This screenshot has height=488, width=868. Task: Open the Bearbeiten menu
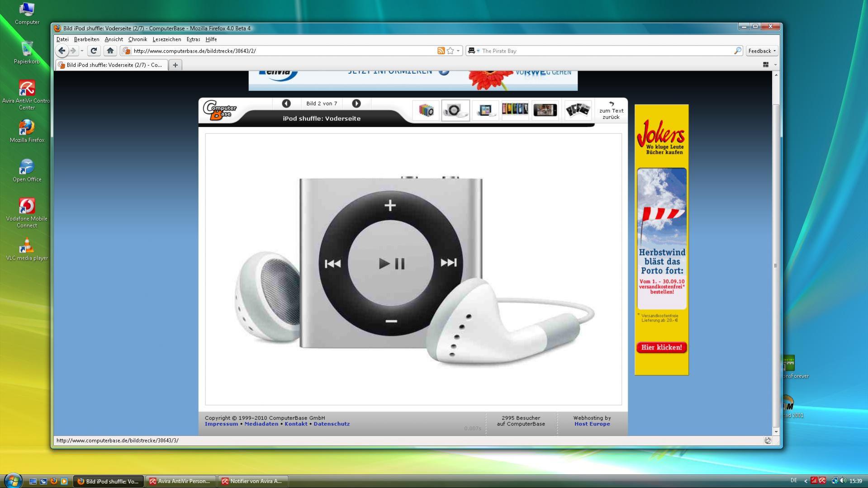[x=86, y=39]
